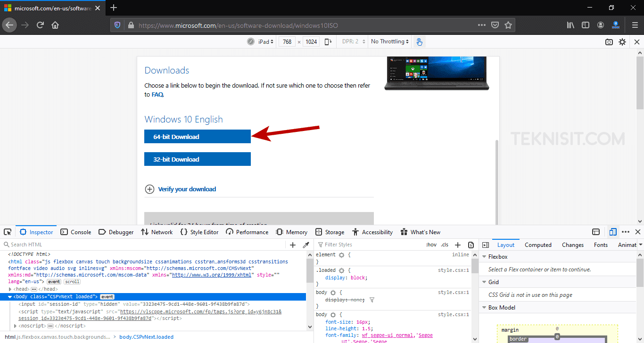This screenshot has height=343, width=644.
Task: Open a new browser tab
Action: click(114, 8)
